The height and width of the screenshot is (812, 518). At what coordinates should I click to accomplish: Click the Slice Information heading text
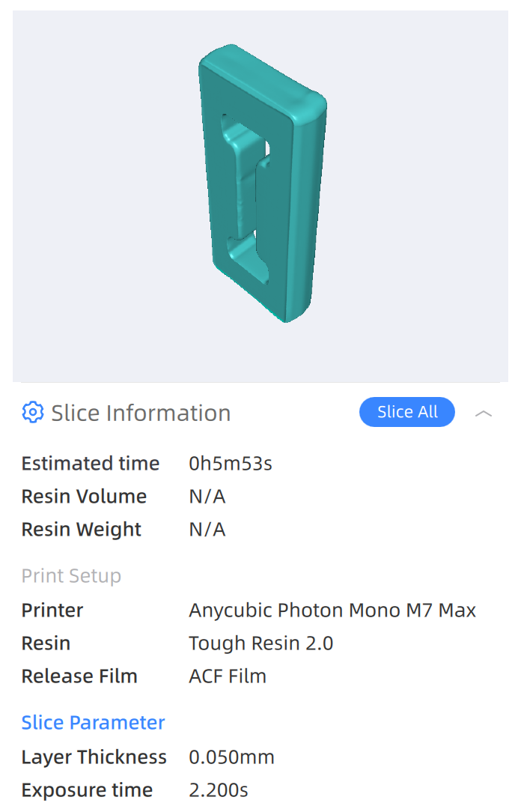coord(141,413)
